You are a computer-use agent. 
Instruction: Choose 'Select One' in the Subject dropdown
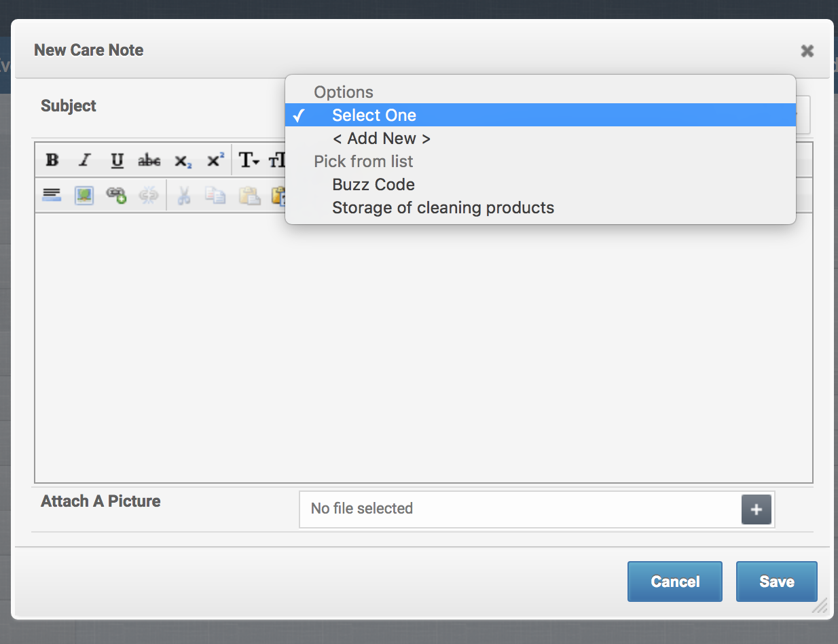click(374, 115)
